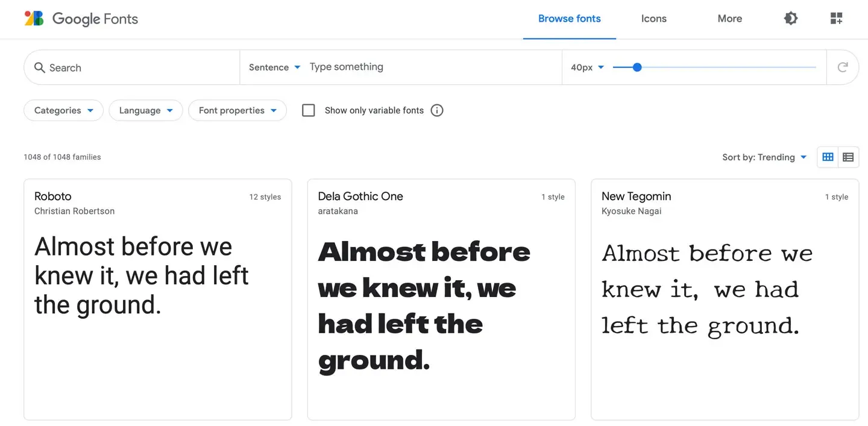
Task: Toggle the dark theme icon
Action: point(791,18)
